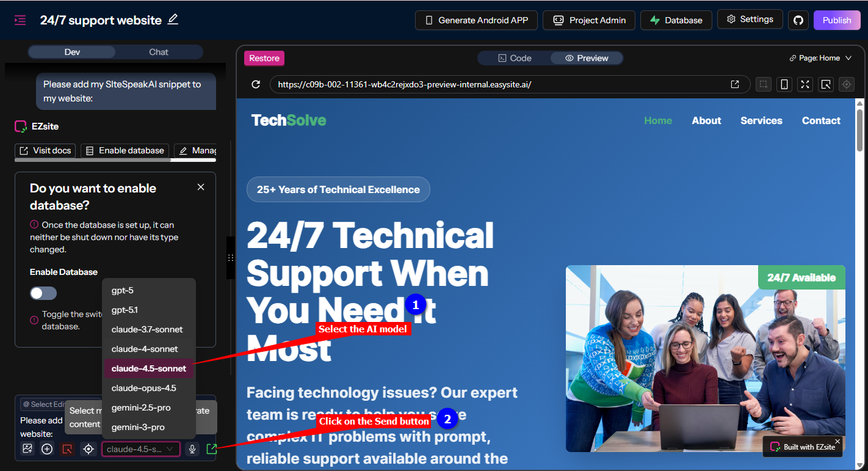Click the microphone voice input icon

(x=192, y=449)
